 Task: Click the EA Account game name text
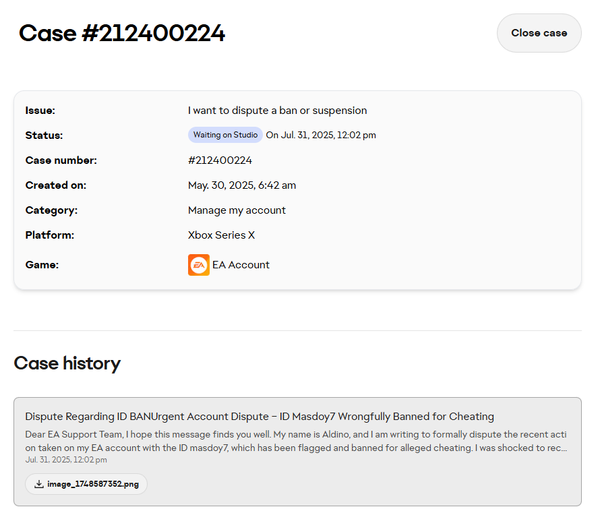tap(240, 265)
